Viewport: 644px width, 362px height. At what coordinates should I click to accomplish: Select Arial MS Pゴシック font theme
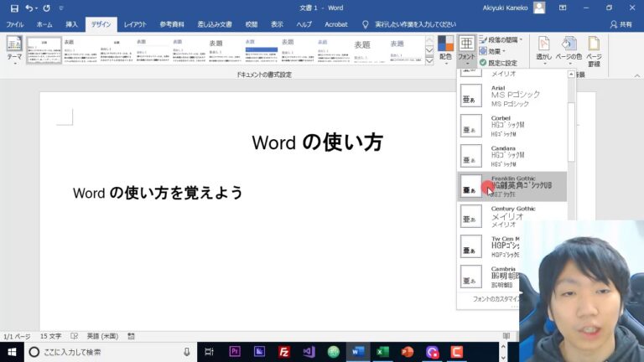[512, 96]
